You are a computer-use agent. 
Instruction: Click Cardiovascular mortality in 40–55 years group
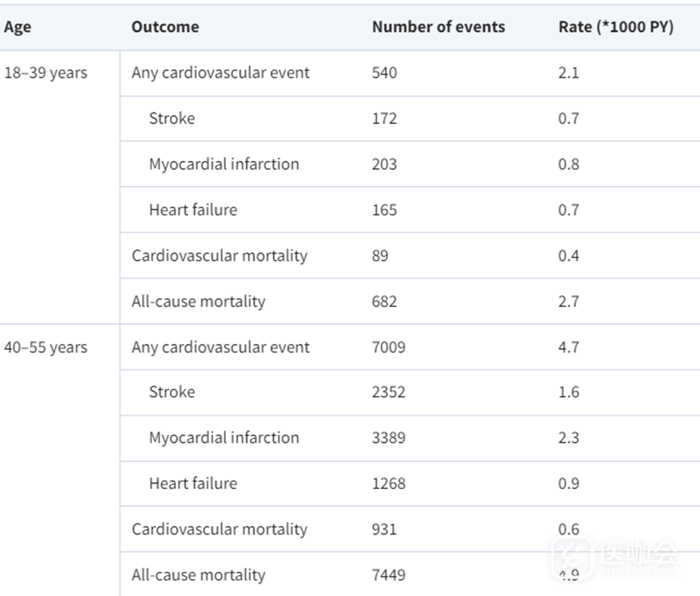[x=219, y=530]
